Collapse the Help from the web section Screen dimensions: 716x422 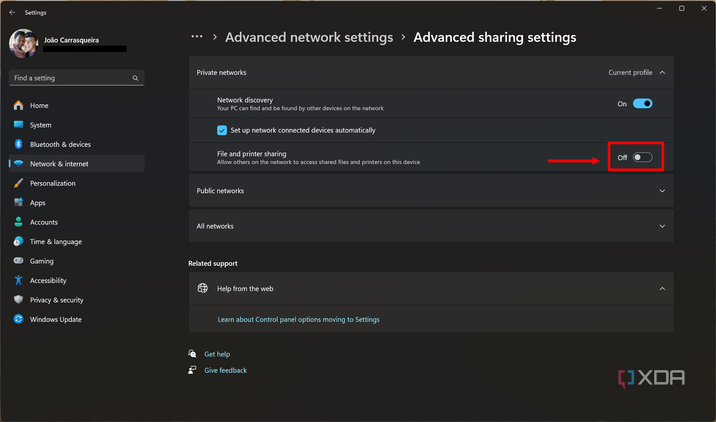click(662, 289)
